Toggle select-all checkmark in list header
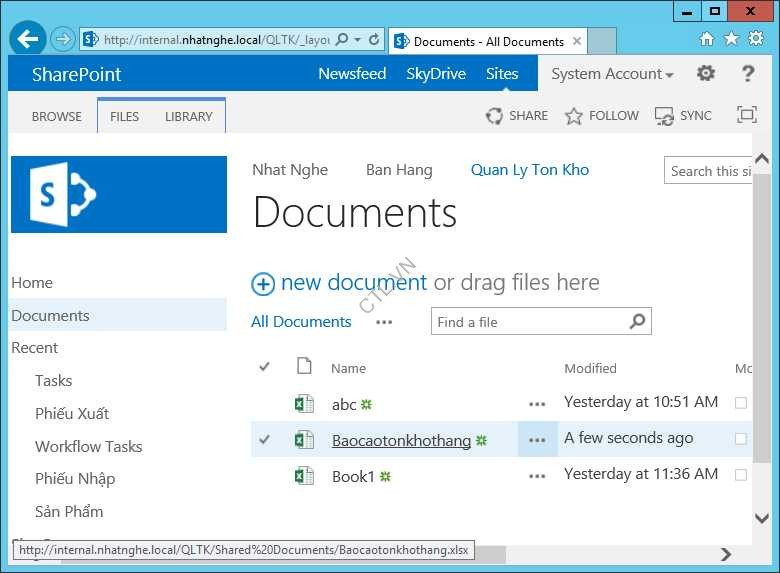Screen dimensions: 780x573 coord(265,367)
